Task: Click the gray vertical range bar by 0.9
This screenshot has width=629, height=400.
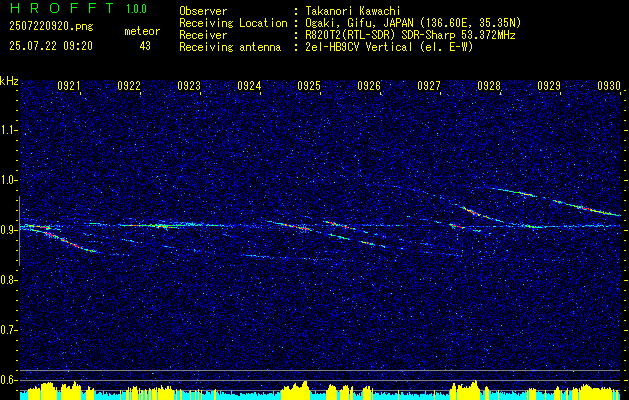Action: coord(19,231)
